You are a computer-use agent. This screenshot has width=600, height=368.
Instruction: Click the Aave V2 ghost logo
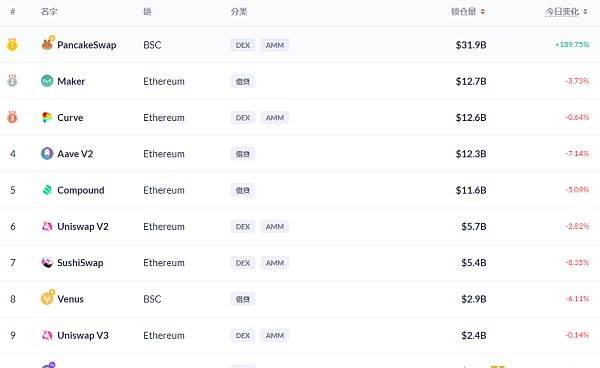pyautogui.click(x=47, y=153)
